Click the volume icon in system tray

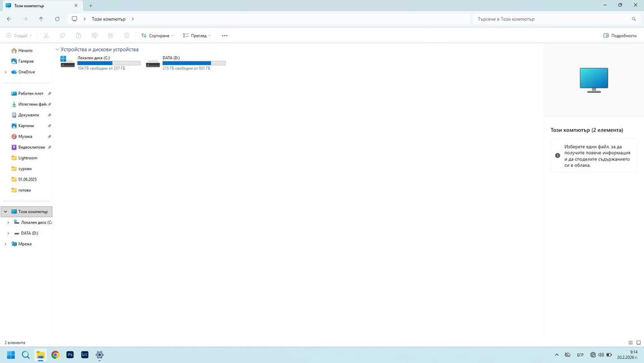click(601, 355)
